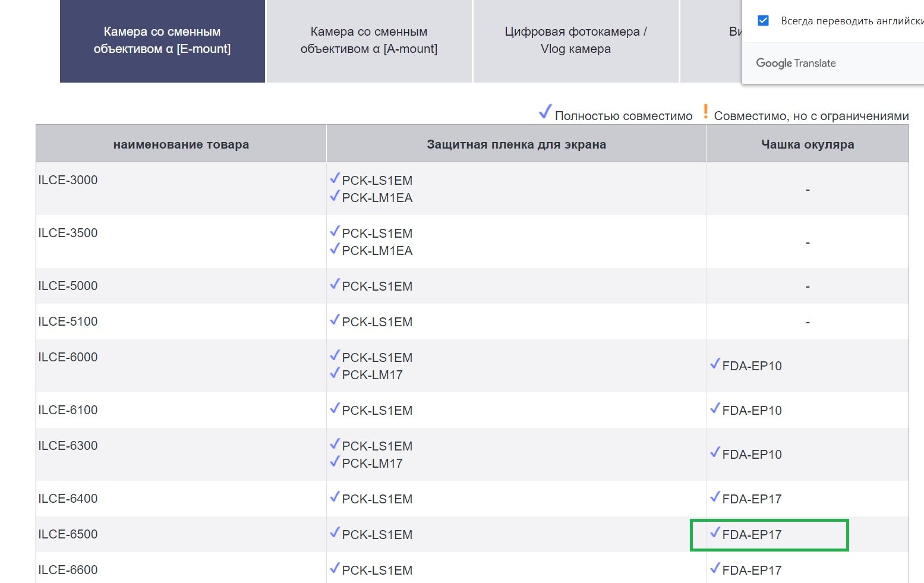The height and width of the screenshot is (583, 924).
Task: Click the orange exclamation mark legend icon
Action: point(705,111)
